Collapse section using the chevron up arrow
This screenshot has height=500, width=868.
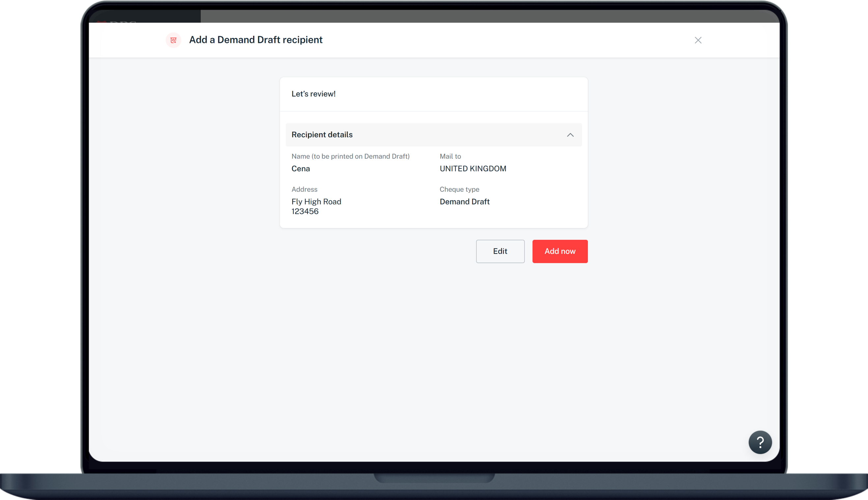click(x=570, y=135)
